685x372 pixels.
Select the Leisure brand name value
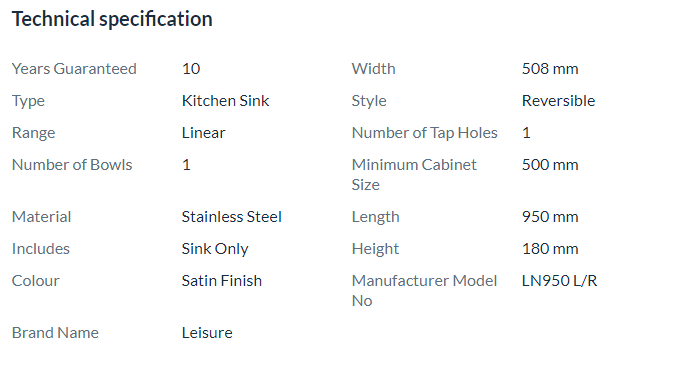coord(207,333)
